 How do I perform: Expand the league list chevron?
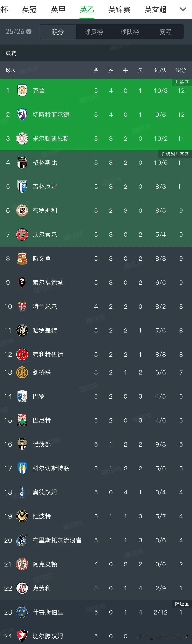tap(183, 9)
